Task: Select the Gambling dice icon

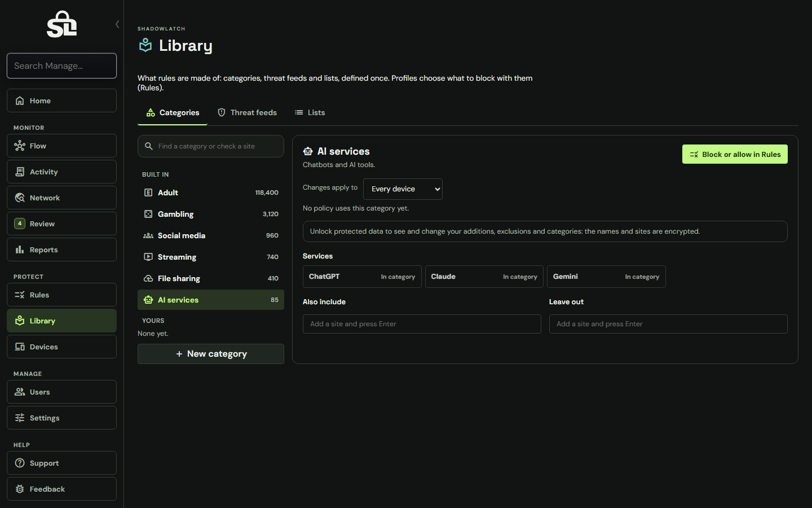Action: click(x=148, y=214)
